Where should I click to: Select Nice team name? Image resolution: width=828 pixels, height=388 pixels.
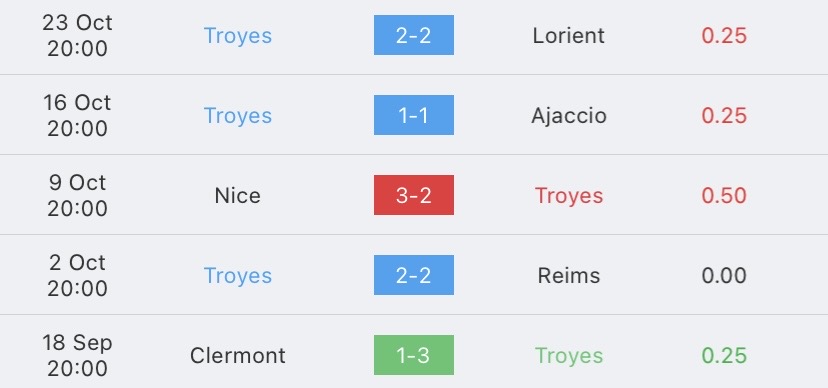coord(238,195)
